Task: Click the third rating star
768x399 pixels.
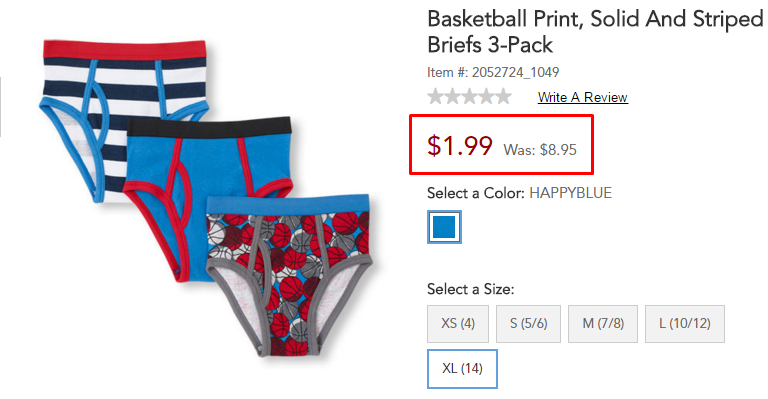Action: 470,96
